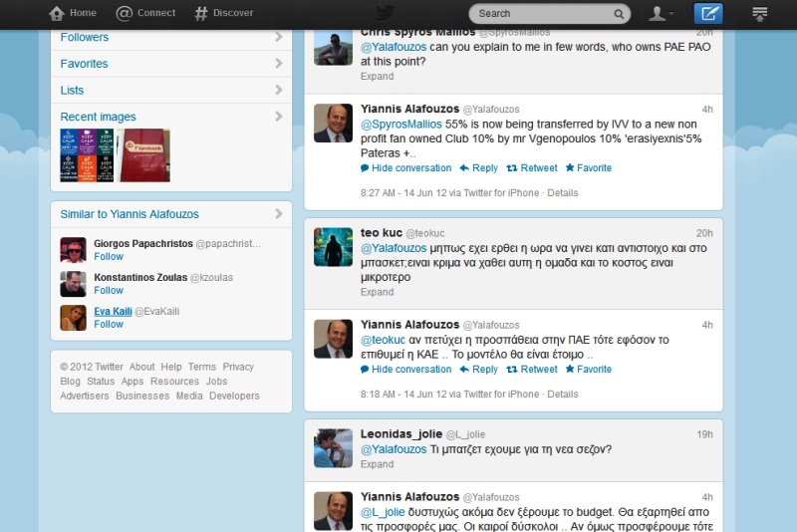Click the stacked lists icon in top bar

pos(760,13)
